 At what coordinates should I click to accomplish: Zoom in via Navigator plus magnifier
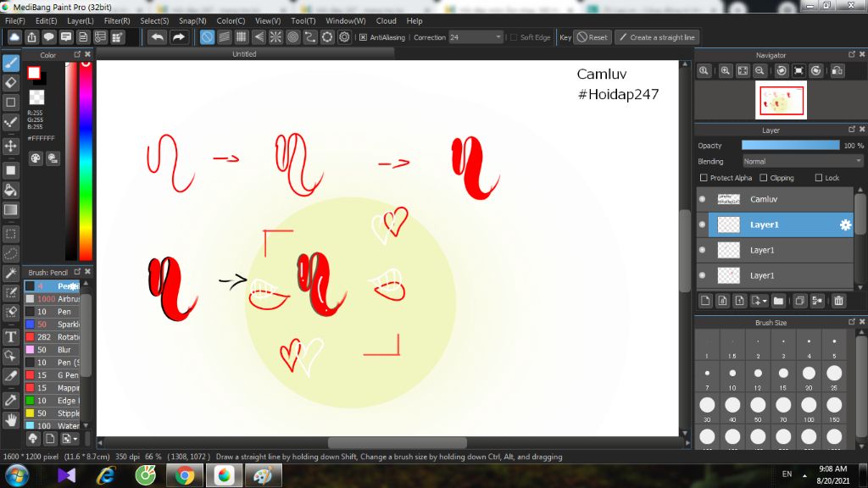pyautogui.click(x=726, y=71)
